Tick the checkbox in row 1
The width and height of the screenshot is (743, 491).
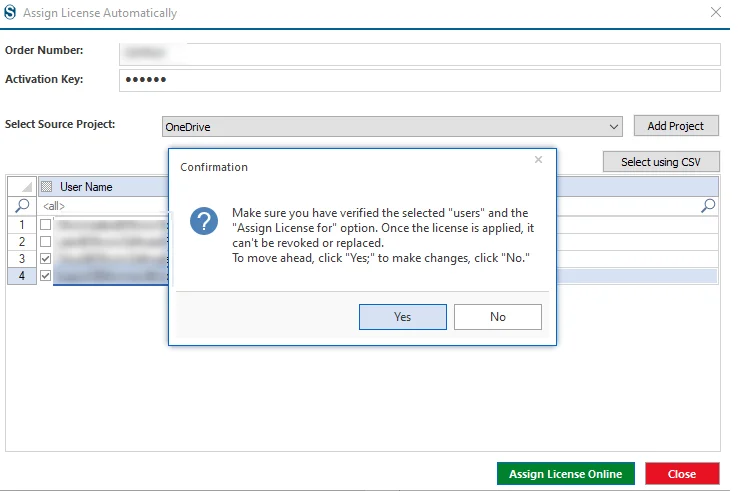click(45, 224)
